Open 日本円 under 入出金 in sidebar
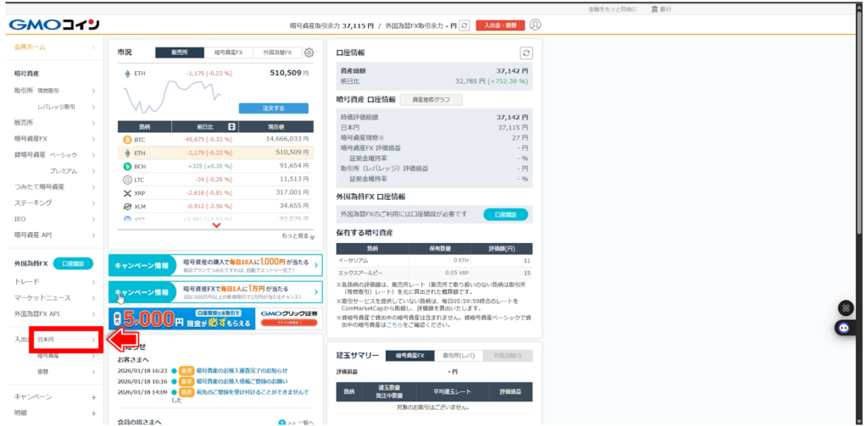 (65, 340)
